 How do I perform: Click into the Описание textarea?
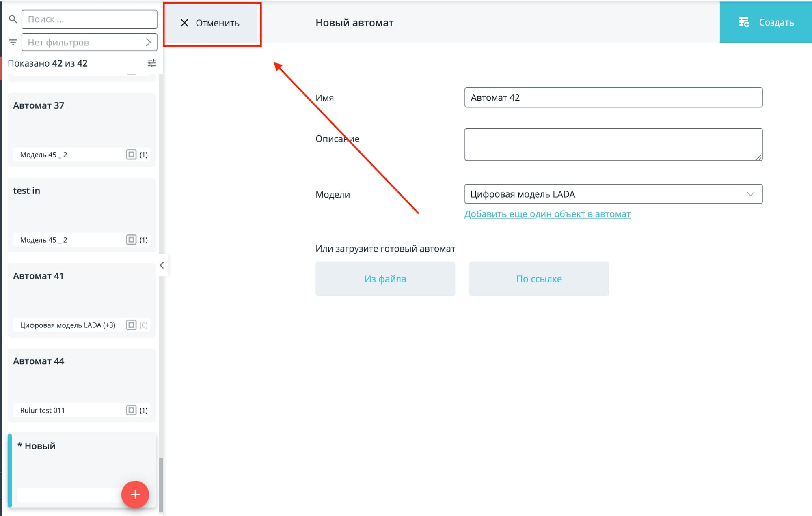click(x=613, y=144)
